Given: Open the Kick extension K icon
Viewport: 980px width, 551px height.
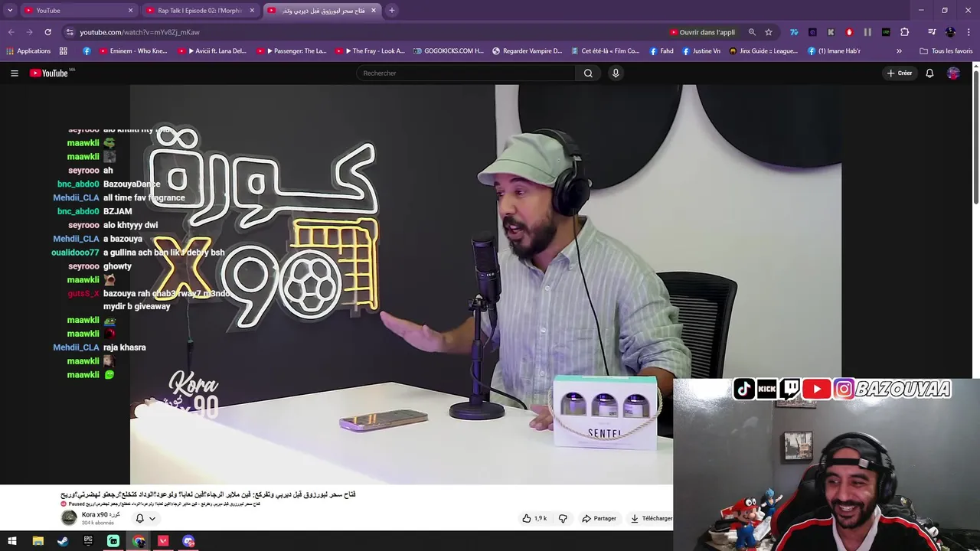Looking at the screenshot, I should point(831,32).
